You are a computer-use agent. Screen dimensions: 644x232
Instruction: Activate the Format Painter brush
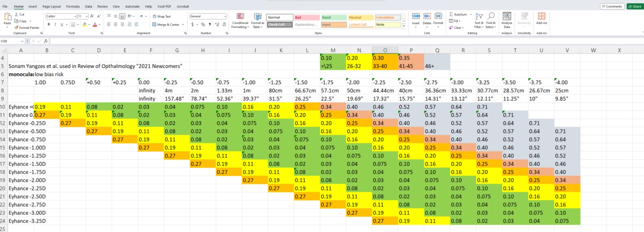tap(17, 27)
